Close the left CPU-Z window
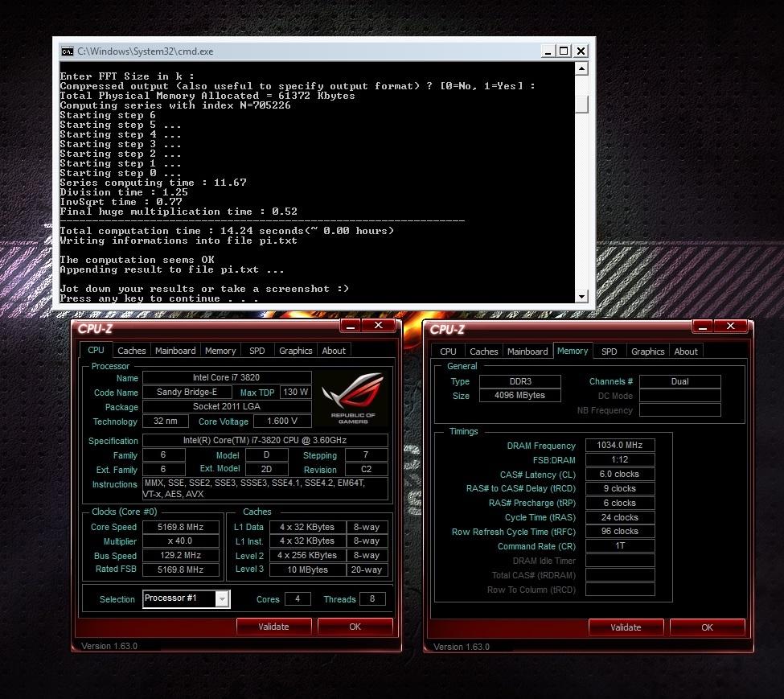Screen dimensions: 784x699 [379, 326]
